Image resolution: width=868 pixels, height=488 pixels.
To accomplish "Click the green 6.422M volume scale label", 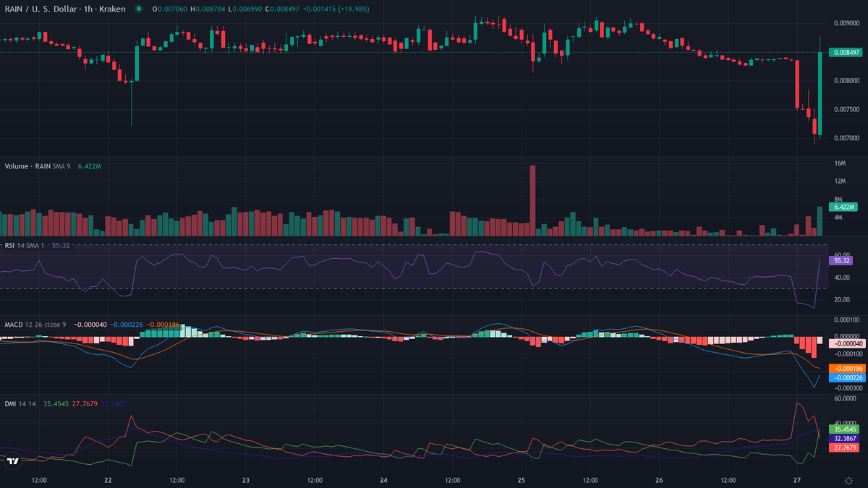I will coord(842,206).
